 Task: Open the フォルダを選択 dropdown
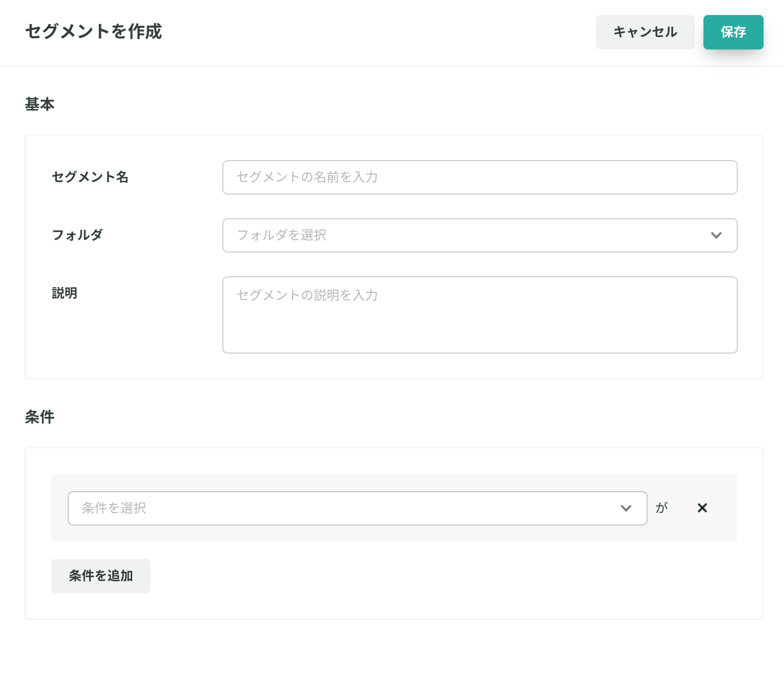pos(480,235)
